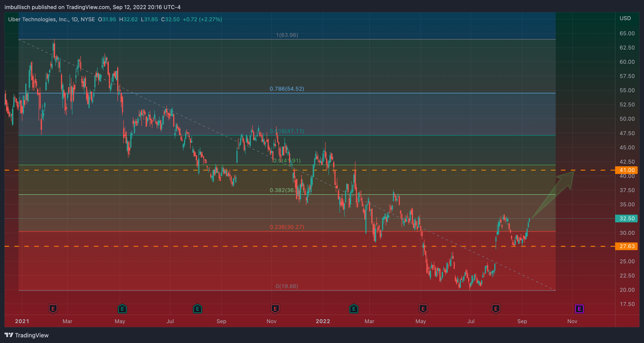Select the orange 41.00 price label
The image size is (644, 343).
coord(626,170)
